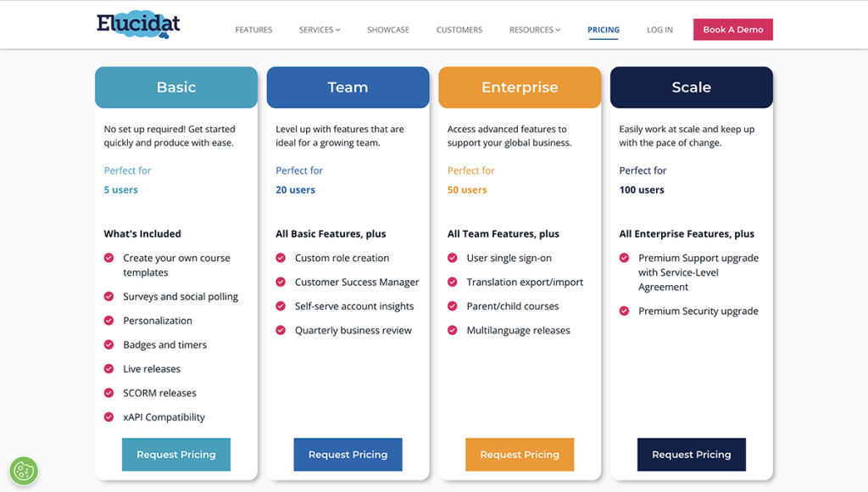Click the checkmark beside Translation export/import

click(x=453, y=282)
